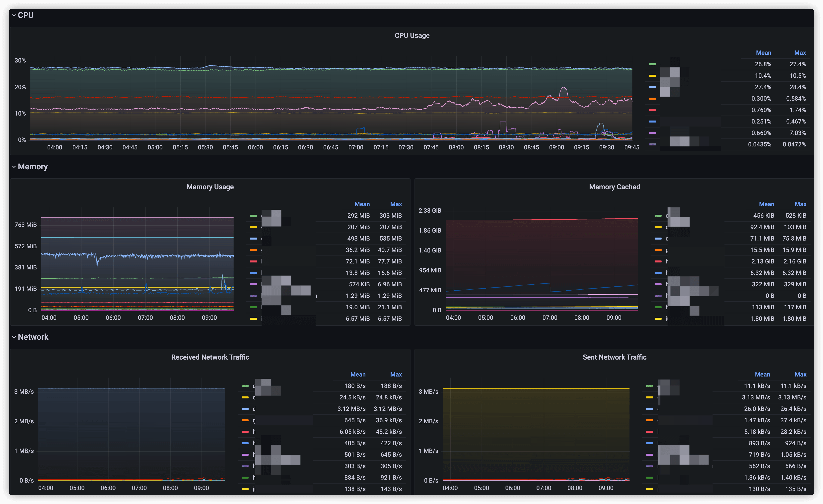The image size is (823, 504).
Task: Sort Memory Cached legend by Mean column
Action: point(766,204)
